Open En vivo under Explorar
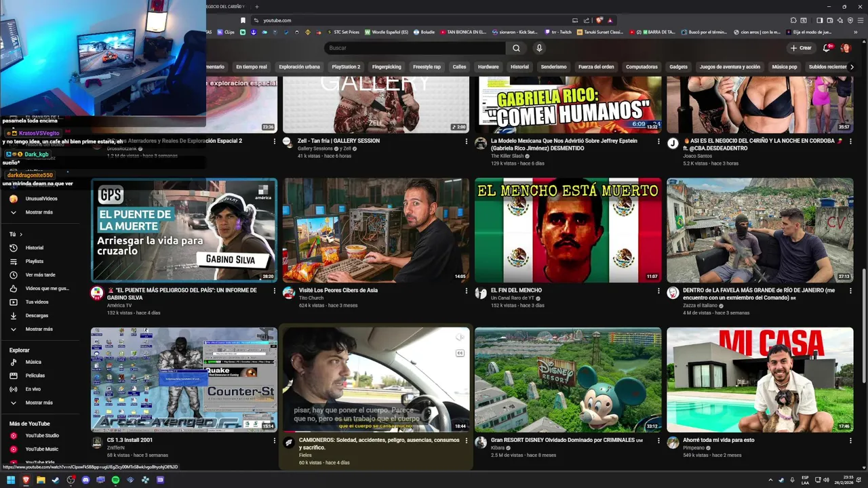The width and height of the screenshot is (868, 488). 33,389
